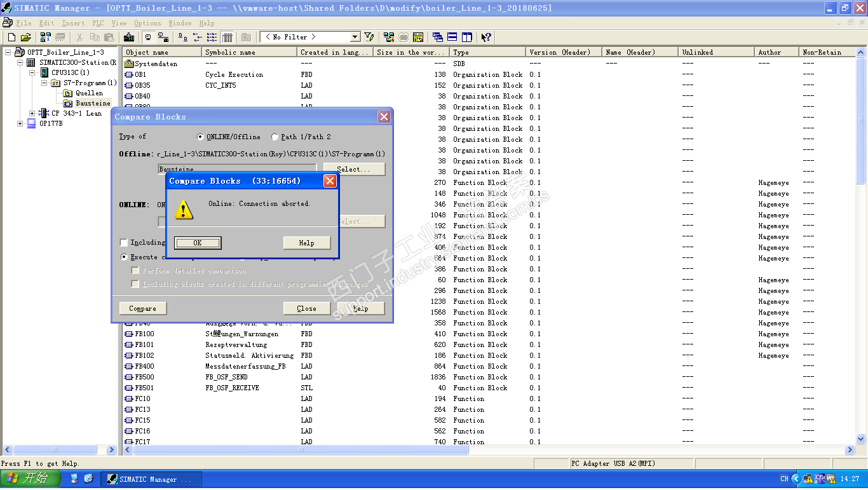Open the No Filter dropdown
This screenshot has width=868, height=490.
coord(355,37)
